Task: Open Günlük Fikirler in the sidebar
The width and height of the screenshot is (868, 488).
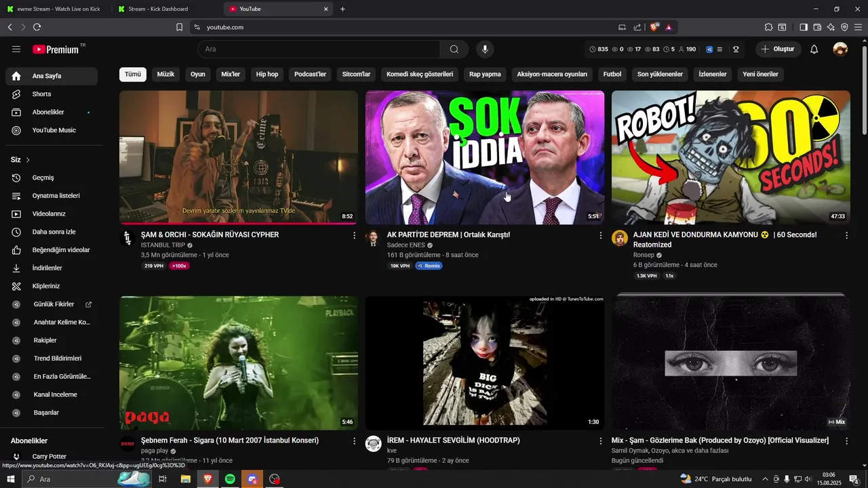Action: 52,304
